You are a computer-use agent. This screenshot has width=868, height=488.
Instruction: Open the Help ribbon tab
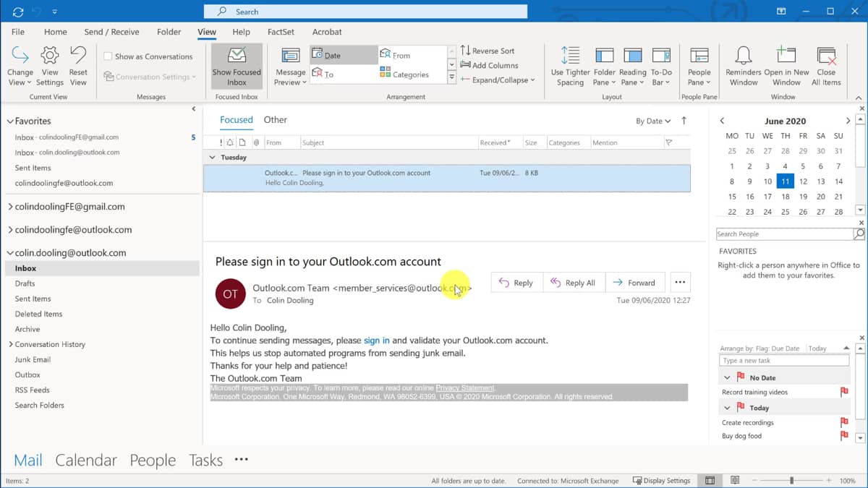tap(242, 32)
